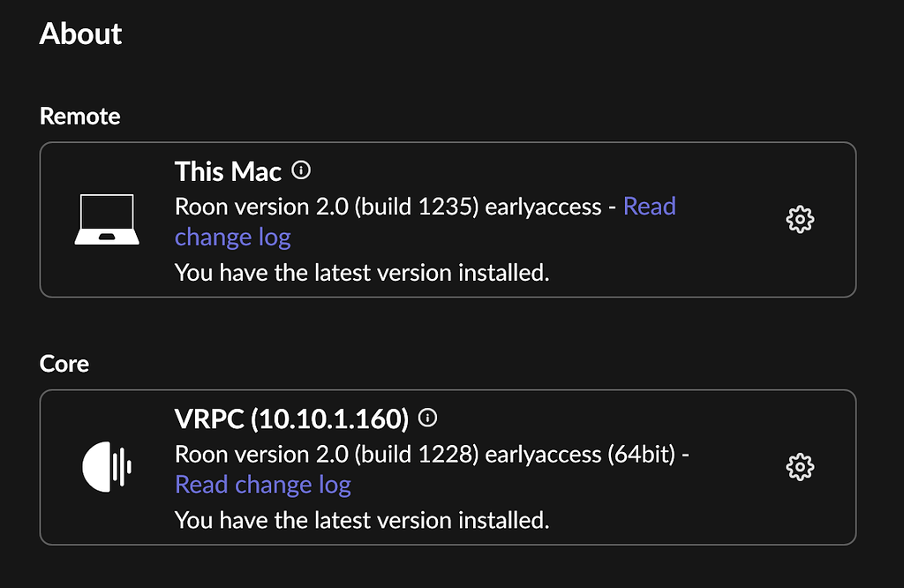The image size is (904, 588).
Task: Click the This Mac device name
Action: pos(228,170)
